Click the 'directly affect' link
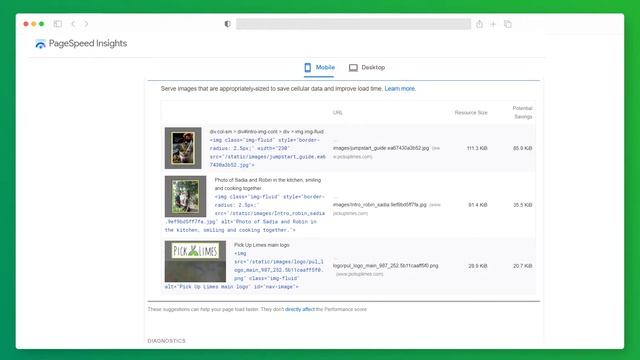 300,309
